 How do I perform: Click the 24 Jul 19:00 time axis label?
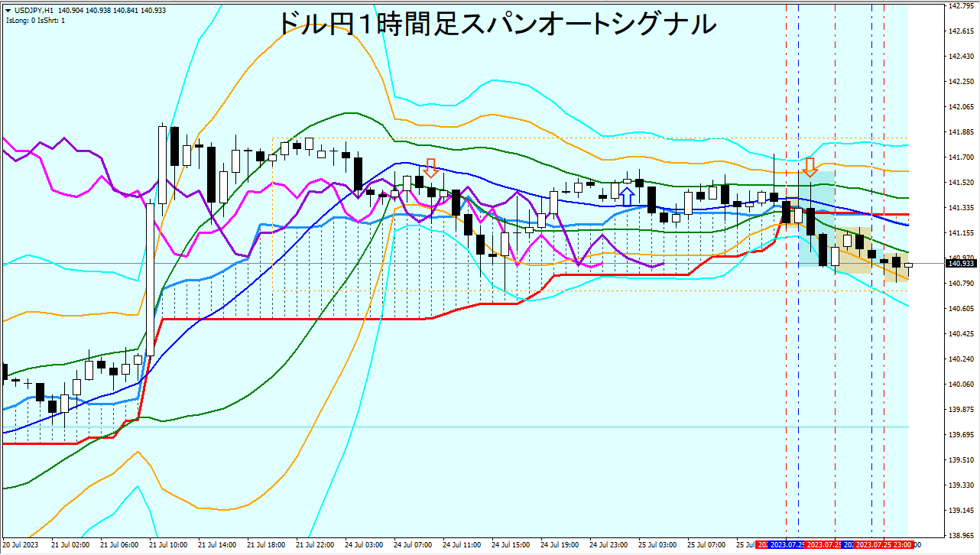coord(560,545)
